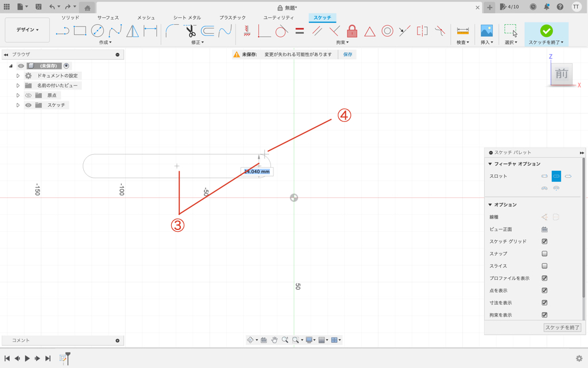Image resolution: width=588 pixels, height=368 pixels.
Task: Save the document with the floppy icon
Action: coord(38,7)
